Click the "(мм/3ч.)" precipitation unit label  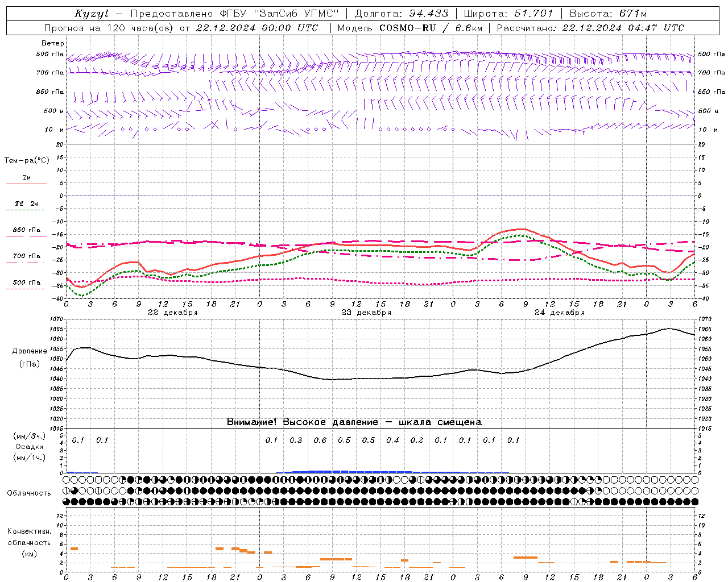[x=30, y=436]
